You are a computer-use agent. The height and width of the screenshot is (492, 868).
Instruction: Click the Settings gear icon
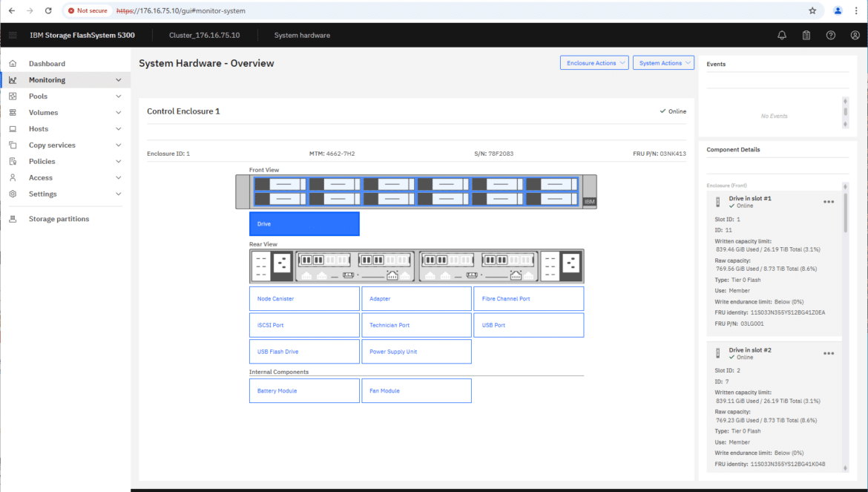[x=13, y=194]
